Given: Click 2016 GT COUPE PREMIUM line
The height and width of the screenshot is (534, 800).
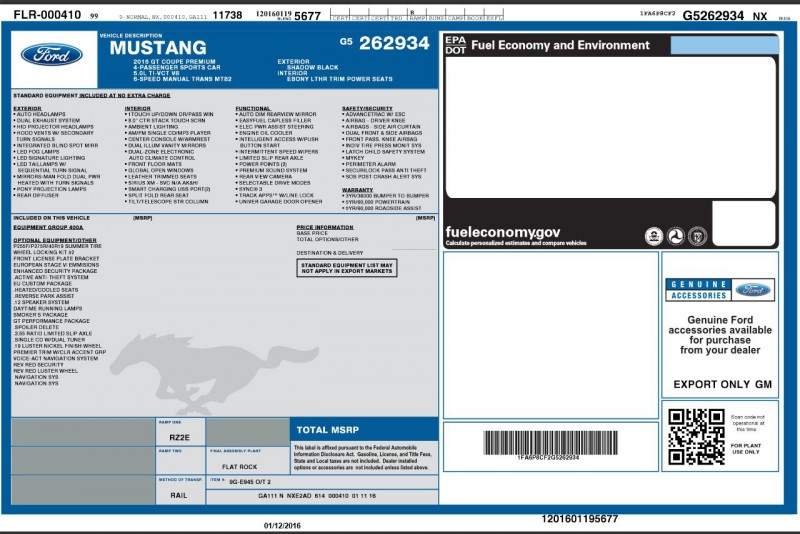Looking at the screenshot, I should (174, 61).
